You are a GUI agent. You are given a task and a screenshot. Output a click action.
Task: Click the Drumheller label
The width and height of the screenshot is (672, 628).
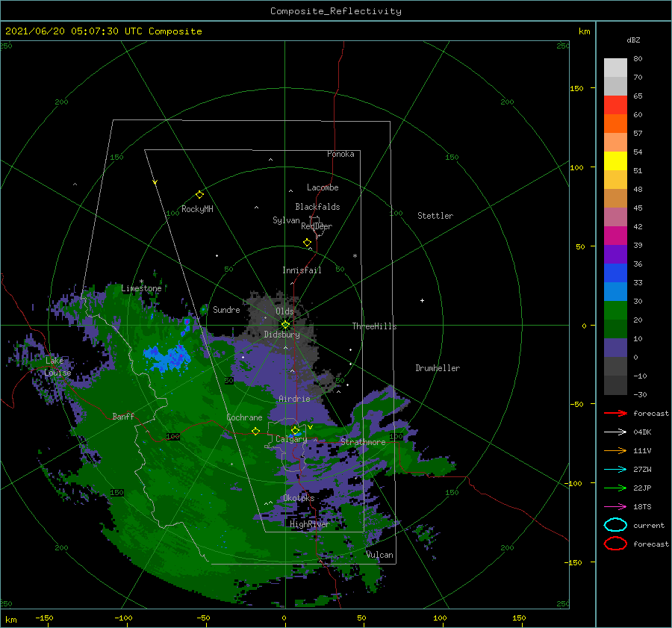click(437, 368)
